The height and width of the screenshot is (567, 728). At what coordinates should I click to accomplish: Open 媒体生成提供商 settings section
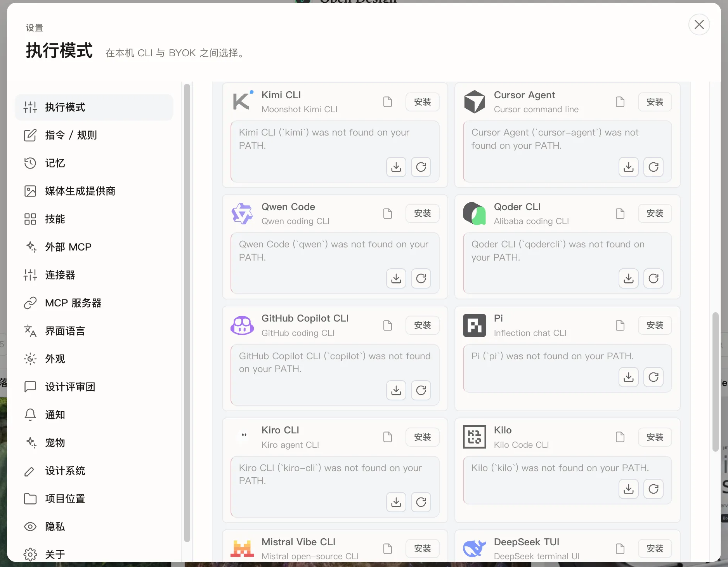point(94,191)
